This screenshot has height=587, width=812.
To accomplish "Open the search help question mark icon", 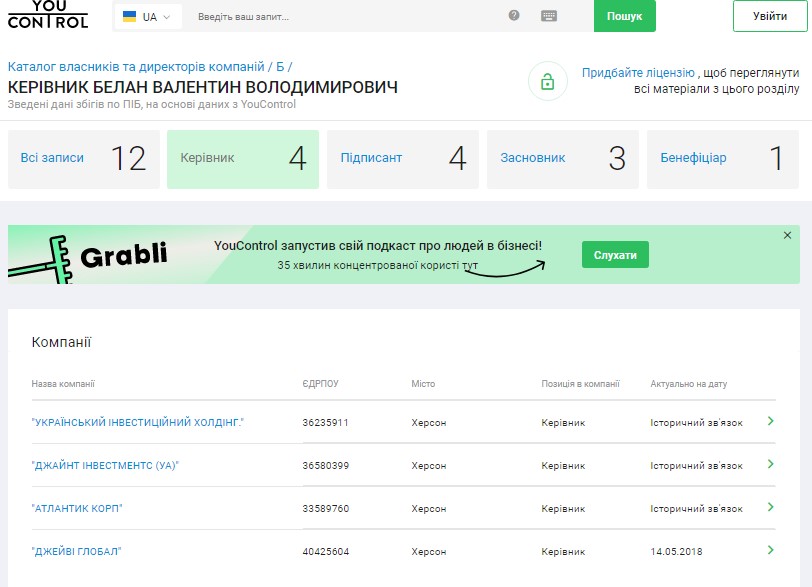I will (x=514, y=16).
